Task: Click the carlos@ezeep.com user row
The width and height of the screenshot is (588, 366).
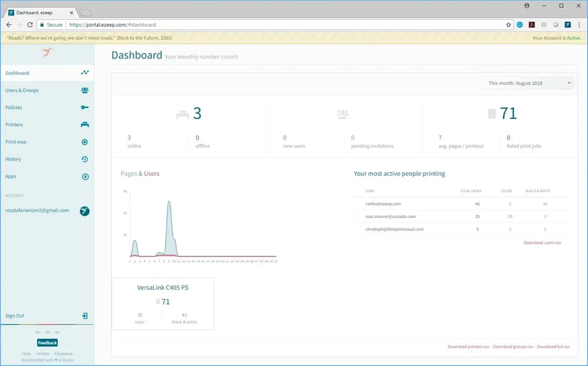Action: pos(461,204)
